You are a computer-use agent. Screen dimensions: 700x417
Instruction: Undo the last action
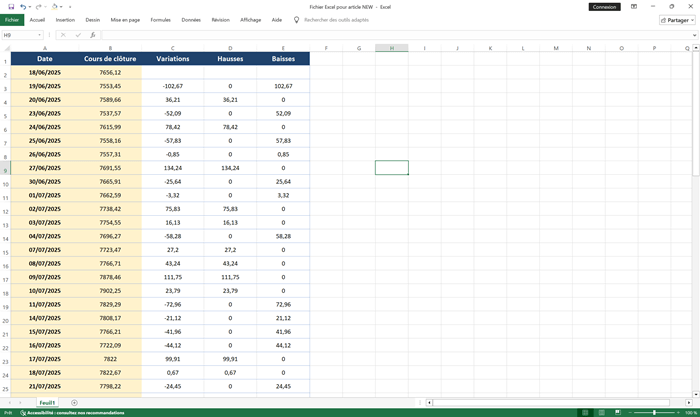point(23,6)
